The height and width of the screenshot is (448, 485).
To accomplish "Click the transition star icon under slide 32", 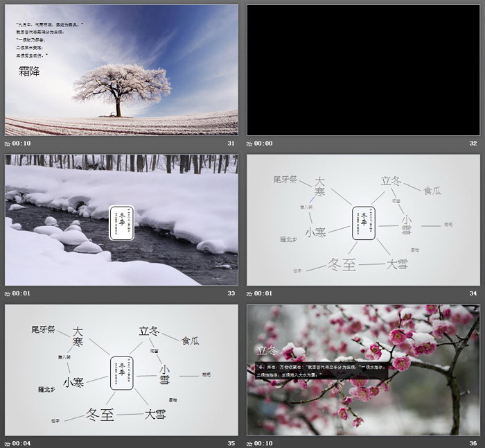I will (x=250, y=144).
